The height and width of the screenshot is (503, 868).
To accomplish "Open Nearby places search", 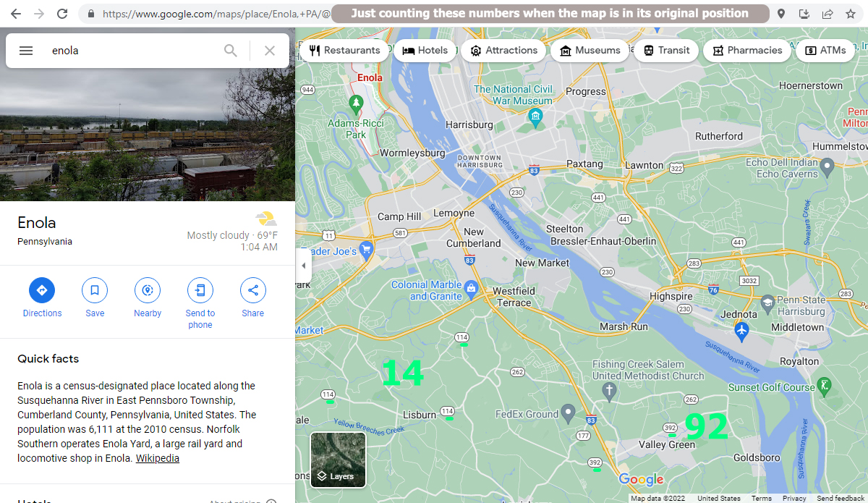I will pyautogui.click(x=148, y=290).
